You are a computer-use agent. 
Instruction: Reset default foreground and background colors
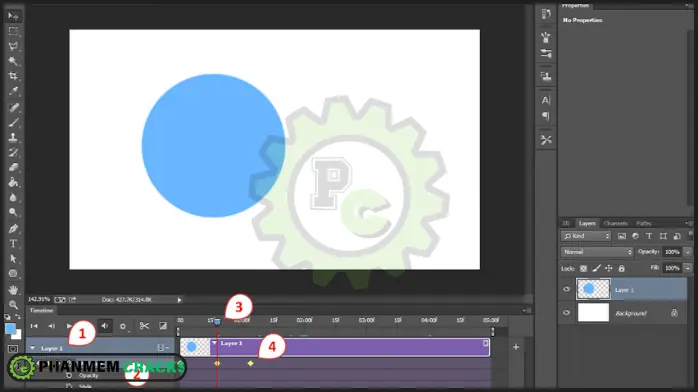pos(8,317)
